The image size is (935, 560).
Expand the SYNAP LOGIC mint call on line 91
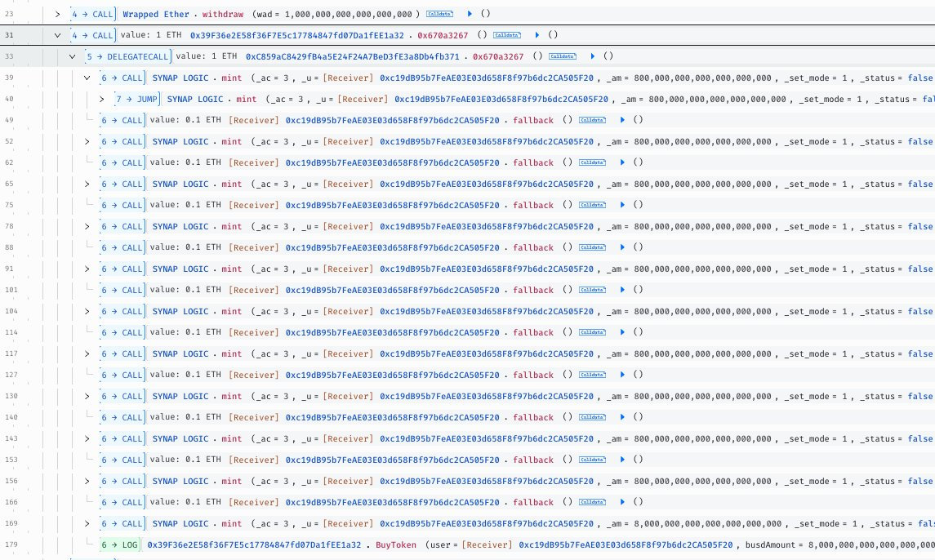(x=87, y=269)
